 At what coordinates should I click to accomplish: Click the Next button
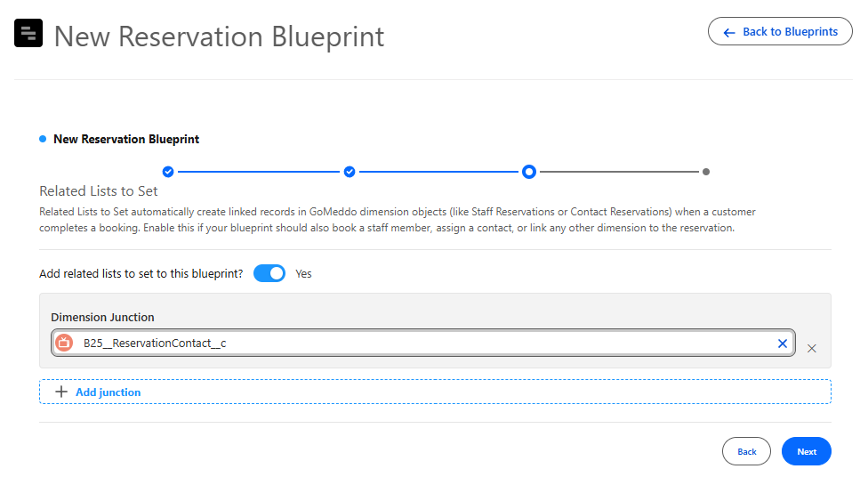click(x=807, y=451)
